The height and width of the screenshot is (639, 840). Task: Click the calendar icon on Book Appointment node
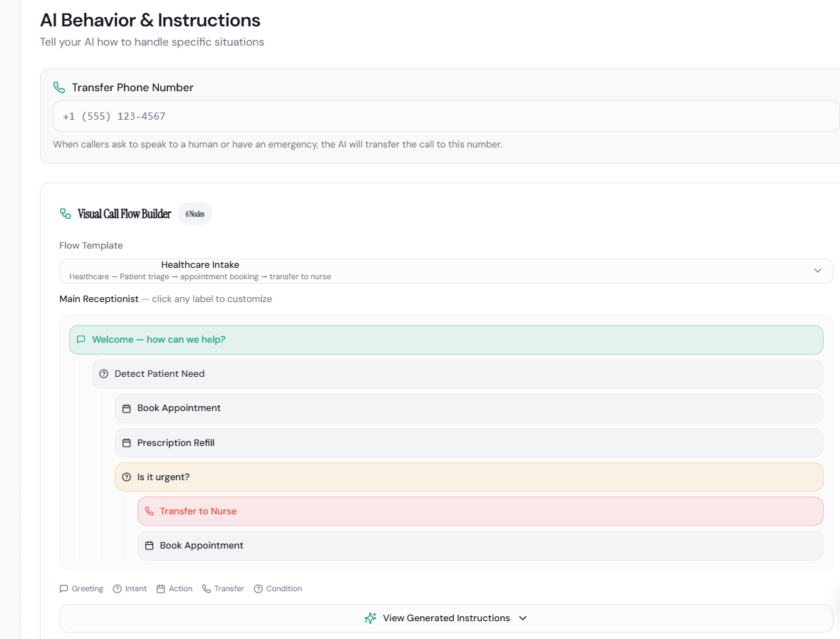point(126,407)
